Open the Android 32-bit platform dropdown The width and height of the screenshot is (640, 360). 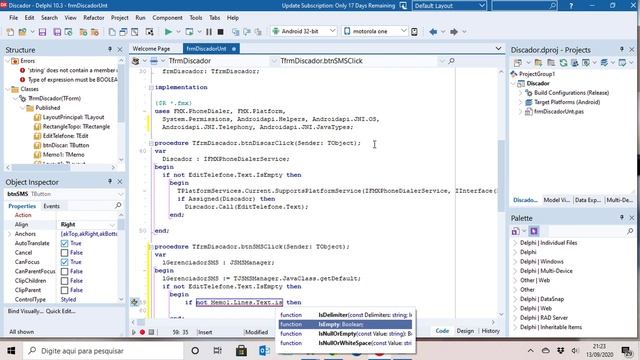coord(332,31)
